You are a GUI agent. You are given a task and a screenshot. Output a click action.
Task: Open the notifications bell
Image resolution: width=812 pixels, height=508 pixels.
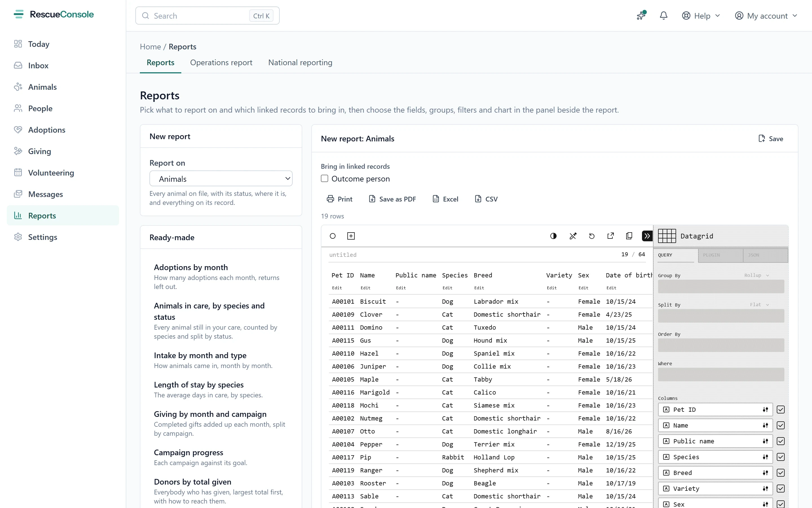pyautogui.click(x=663, y=16)
